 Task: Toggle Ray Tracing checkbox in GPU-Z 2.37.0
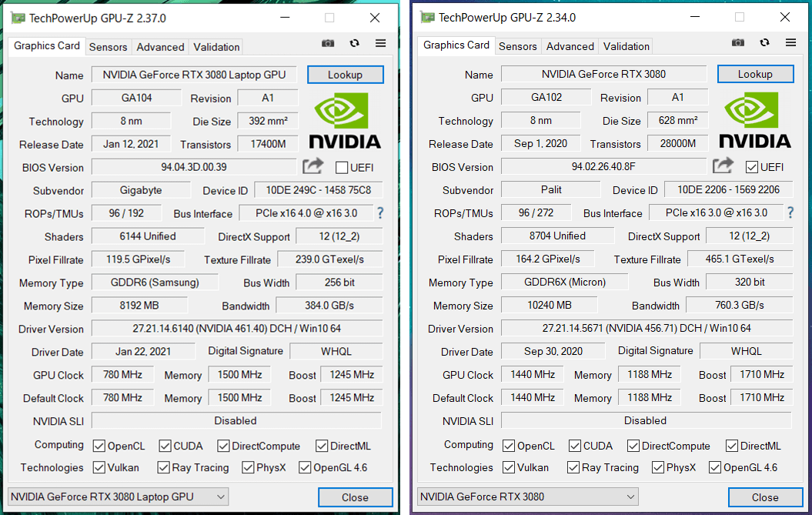pos(164,467)
